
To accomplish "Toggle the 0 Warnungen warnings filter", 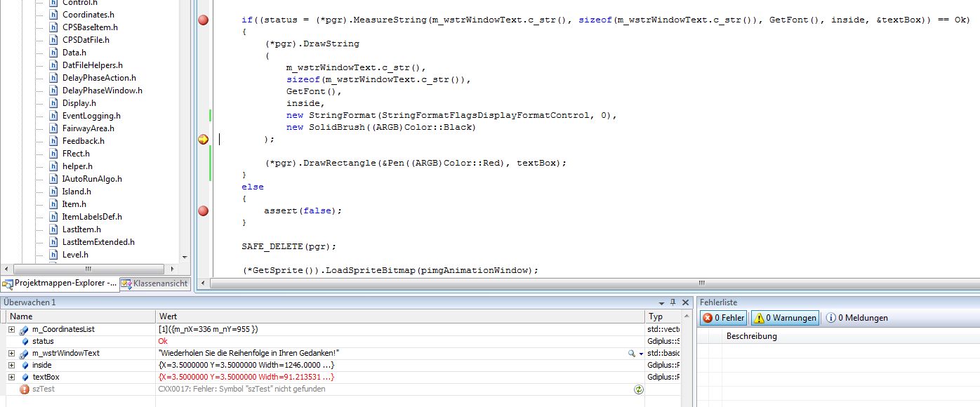I will (x=784, y=317).
